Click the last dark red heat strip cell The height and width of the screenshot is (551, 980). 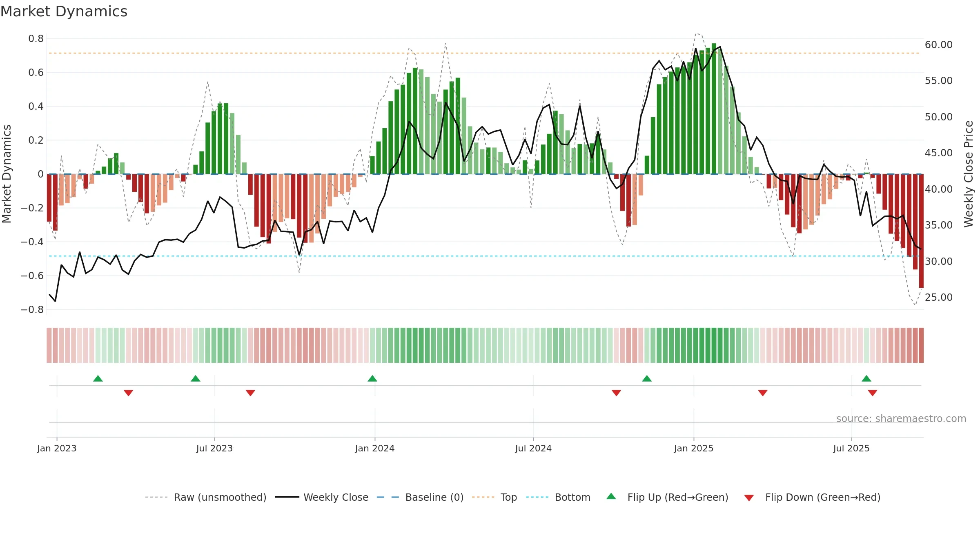921,345
